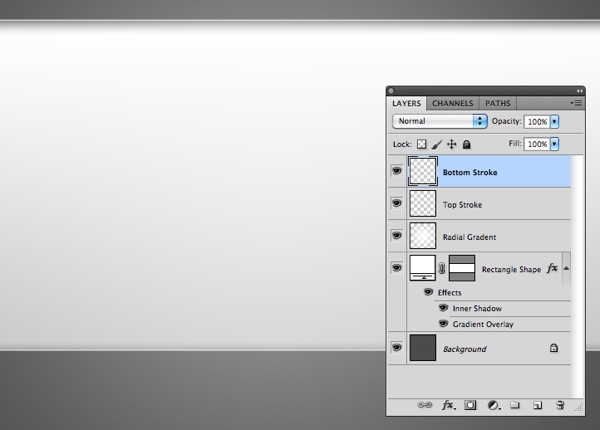Click chain link between Rectangle Shape thumbnails
600x430 pixels.
pyautogui.click(x=442, y=268)
